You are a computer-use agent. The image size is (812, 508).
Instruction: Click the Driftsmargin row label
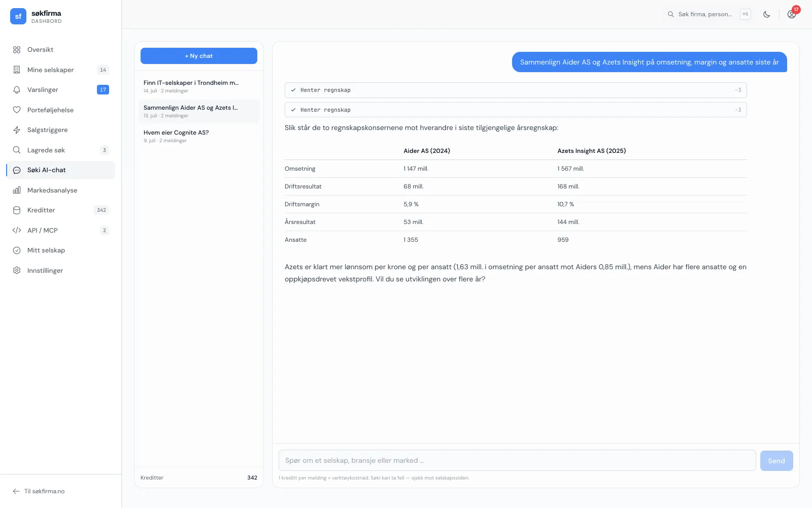[302, 204]
